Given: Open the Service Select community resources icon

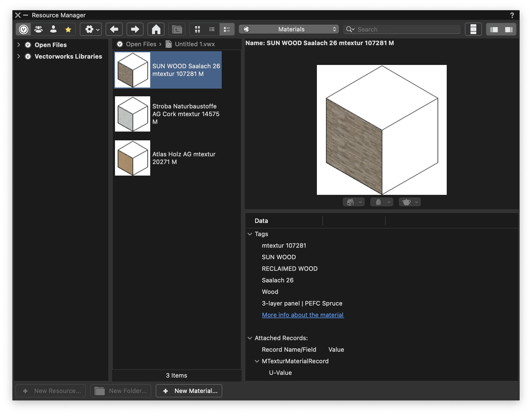Looking at the screenshot, I should coord(38,29).
